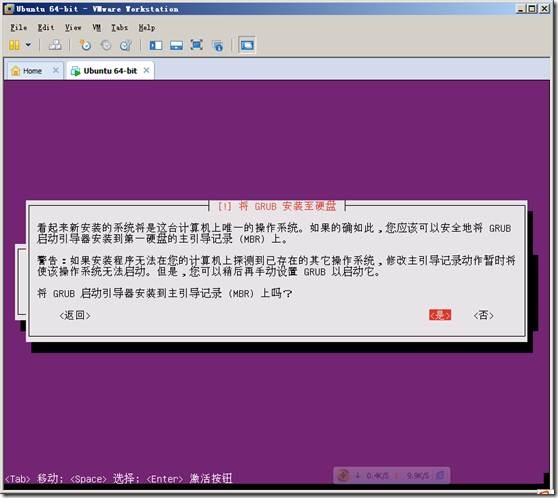Take a snapshot of this virtual machine
This screenshot has height=498, width=558.
click(x=85, y=45)
